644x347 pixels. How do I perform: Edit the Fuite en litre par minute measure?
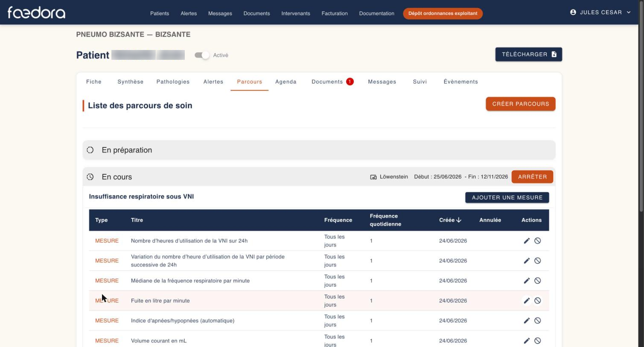(527, 300)
